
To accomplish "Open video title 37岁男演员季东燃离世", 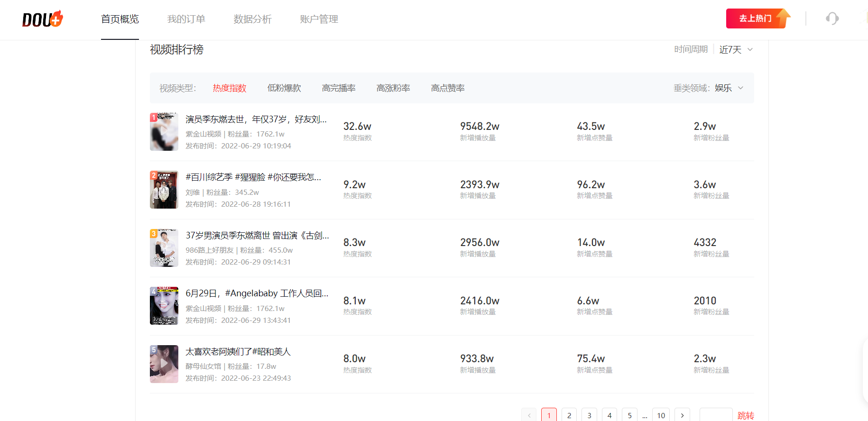I will coord(257,235).
